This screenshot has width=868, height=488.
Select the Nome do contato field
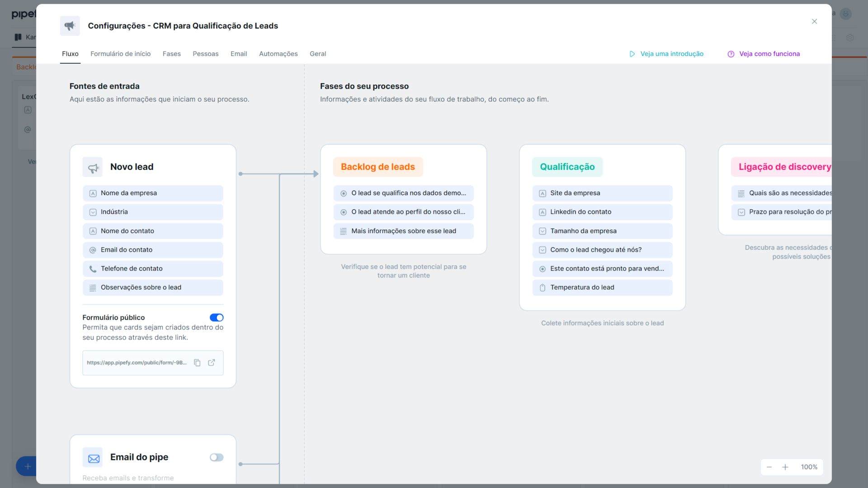[153, 231]
